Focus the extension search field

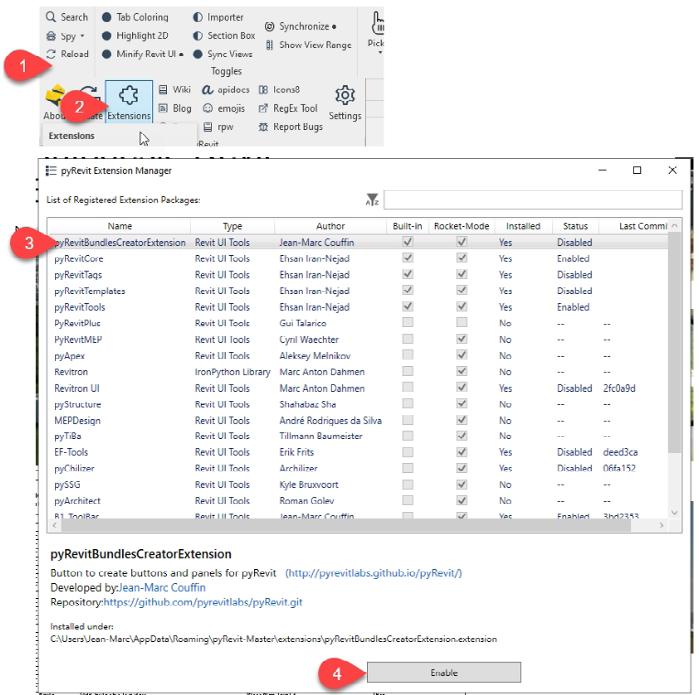point(533,199)
